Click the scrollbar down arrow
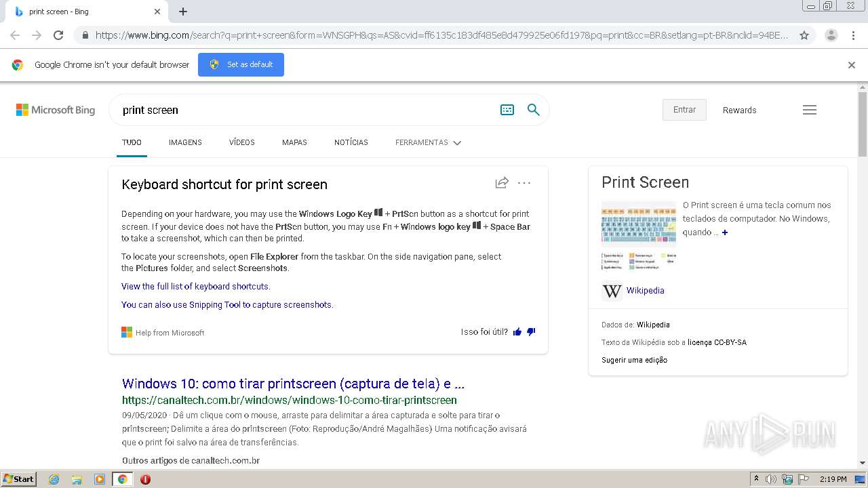 coord(863,463)
